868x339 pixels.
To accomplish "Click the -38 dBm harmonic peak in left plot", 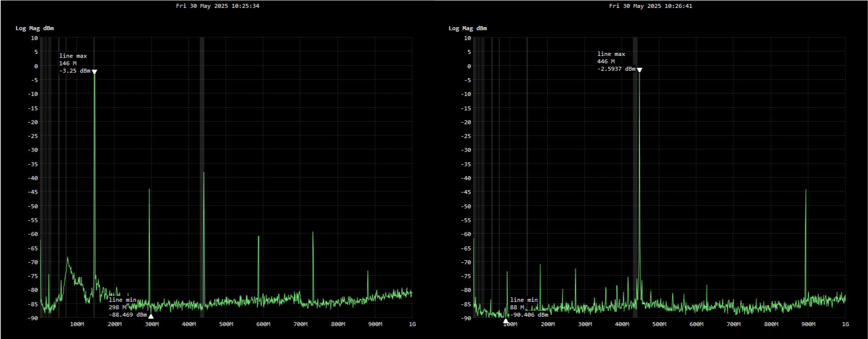I will (204, 173).
